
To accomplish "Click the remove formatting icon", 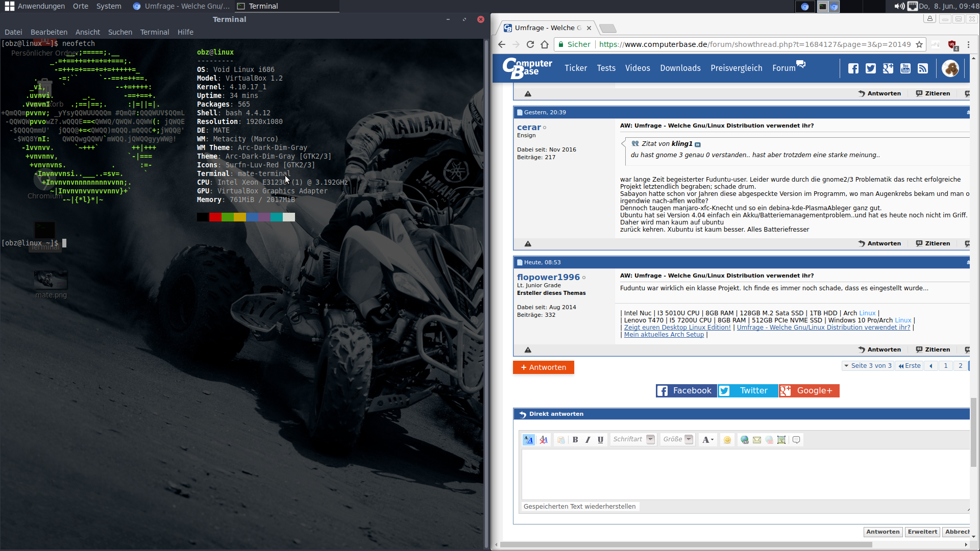I will coord(544,440).
